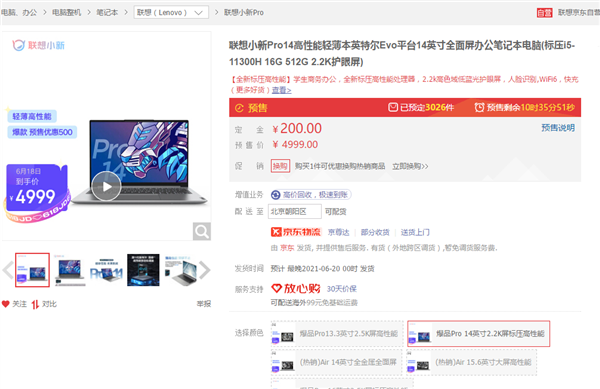600x389 pixels.
Task: Click 立即换购 promotion link
Action: tap(410, 166)
